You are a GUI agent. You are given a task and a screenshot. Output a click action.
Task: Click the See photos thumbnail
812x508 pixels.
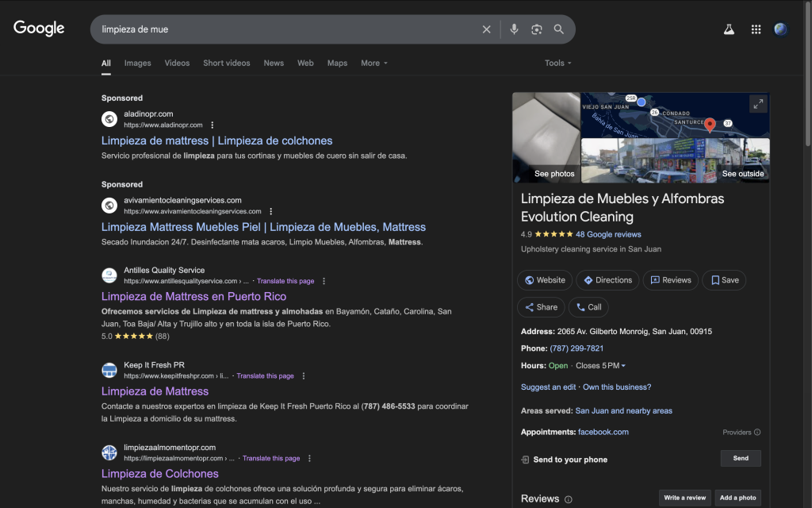(x=546, y=138)
